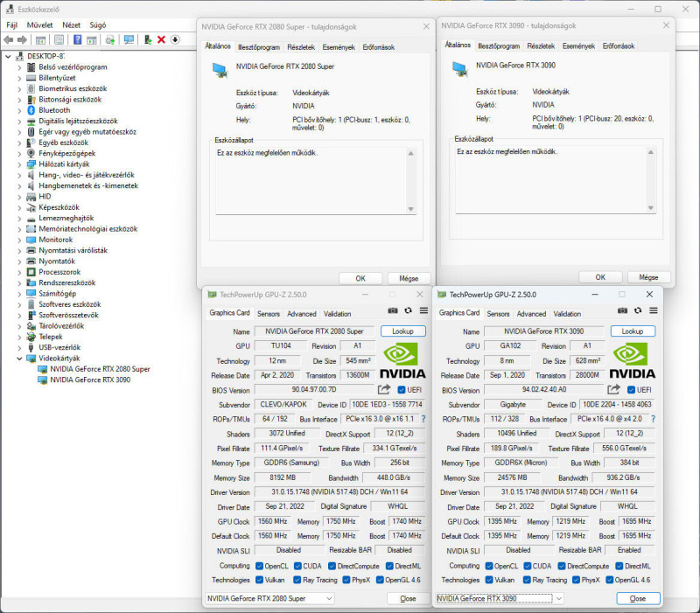Expand the Monitorok tree node
This screenshot has height=613, width=700.
click(19, 240)
